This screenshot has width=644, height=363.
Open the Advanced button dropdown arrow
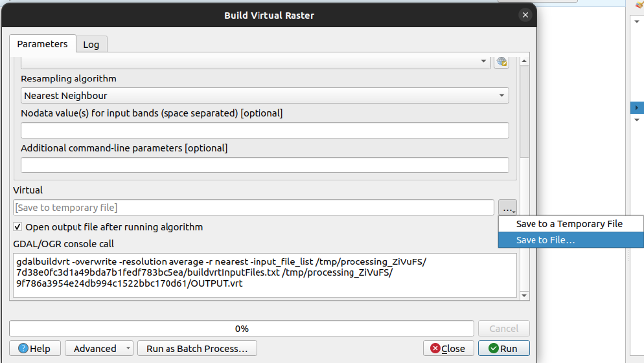point(128,348)
